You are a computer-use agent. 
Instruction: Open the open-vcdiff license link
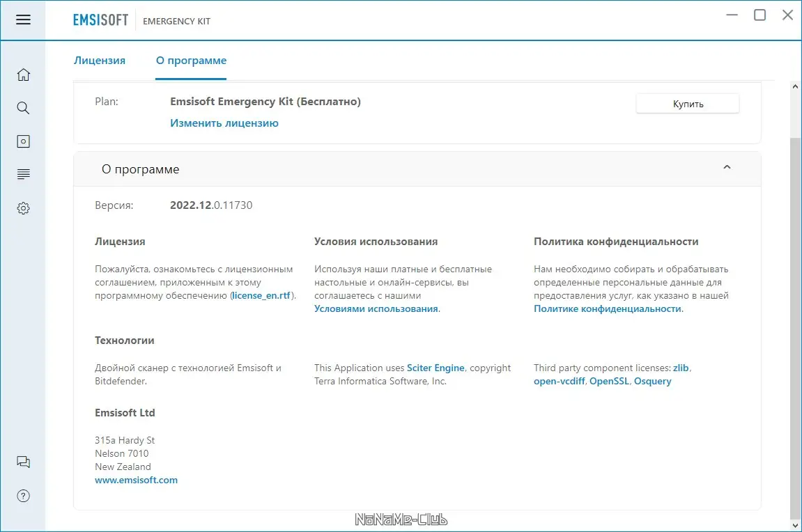559,381
